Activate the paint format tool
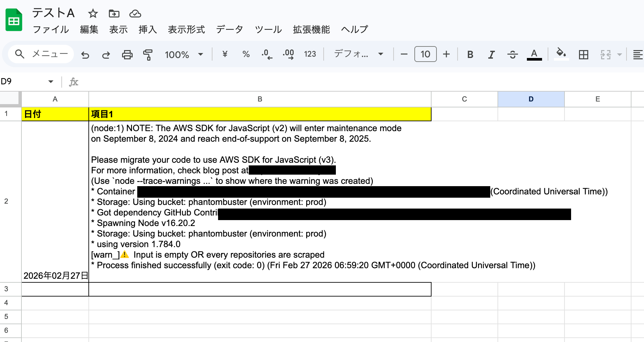The image size is (644, 342). (x=148, y=54)
